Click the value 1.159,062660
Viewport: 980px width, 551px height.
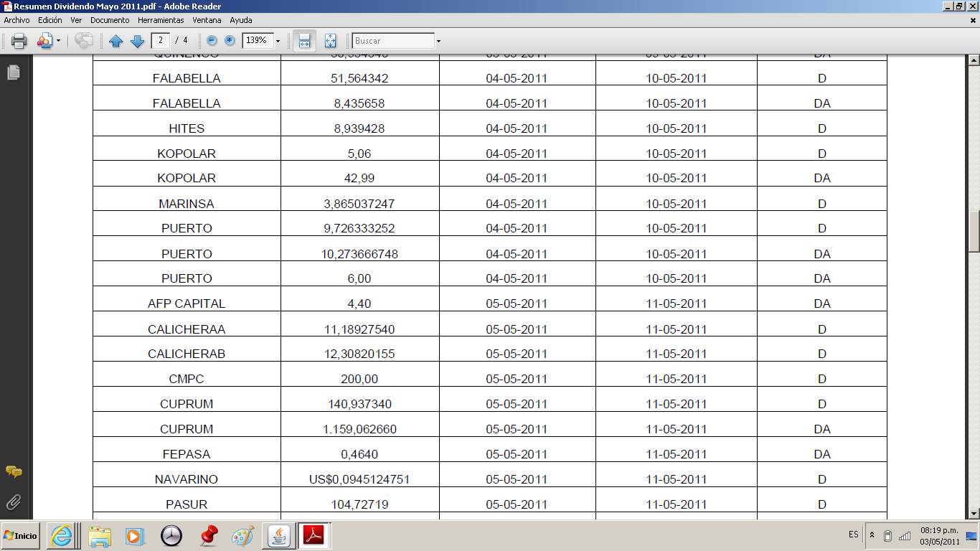click(x=359, y=429)
